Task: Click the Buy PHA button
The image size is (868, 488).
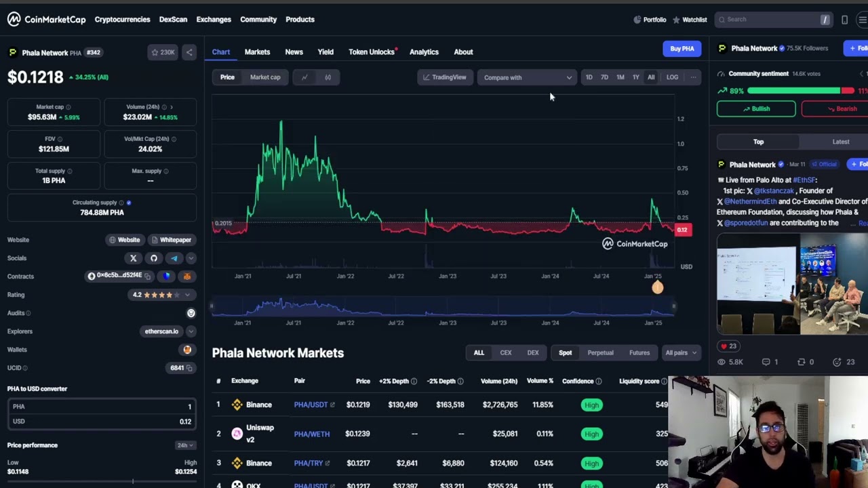Action: [682, 49]
